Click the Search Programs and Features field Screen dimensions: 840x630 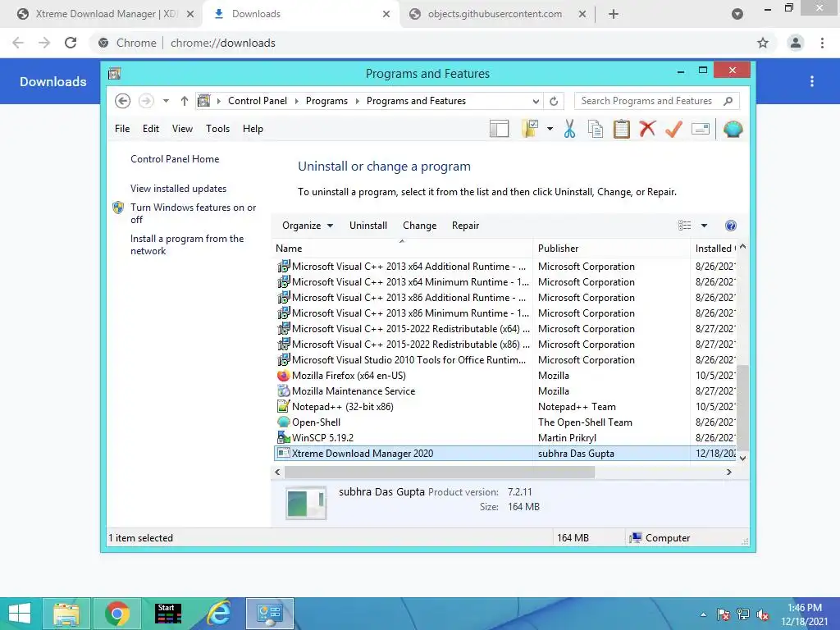[x=656, y=101]
